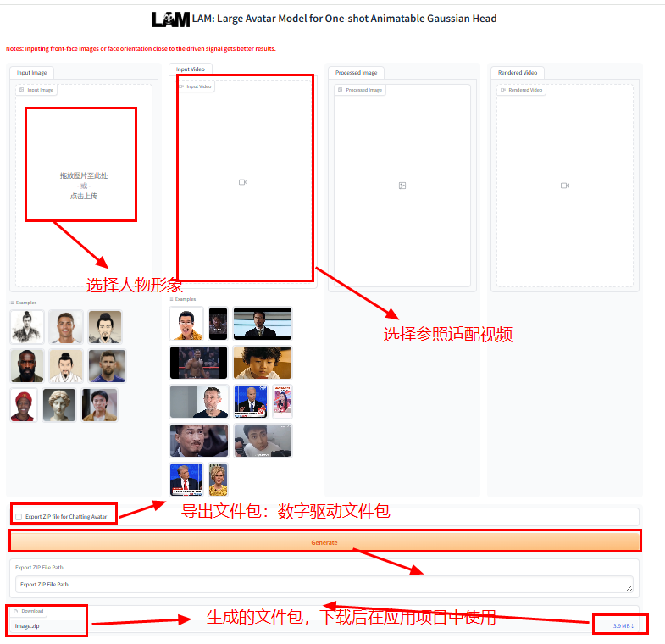
Task: Choose the marble bust statue example image
Action: click(60, 405)
